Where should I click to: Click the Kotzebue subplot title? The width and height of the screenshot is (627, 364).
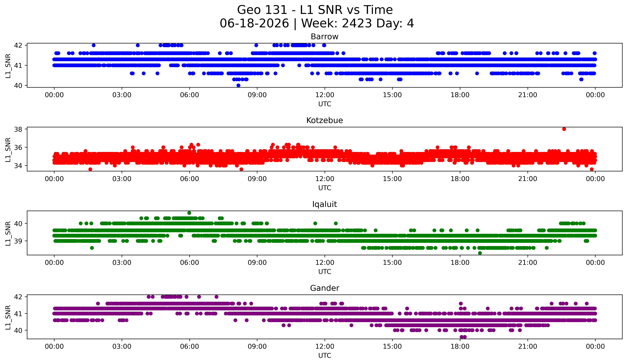tap(324, 120)
